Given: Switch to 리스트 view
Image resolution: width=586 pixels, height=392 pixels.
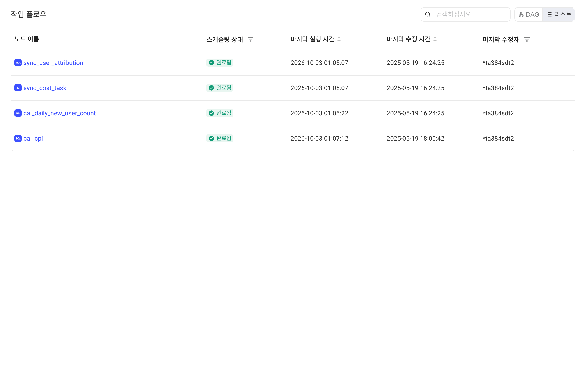Looking at the screenshot, I should click(x=559, y=14).
